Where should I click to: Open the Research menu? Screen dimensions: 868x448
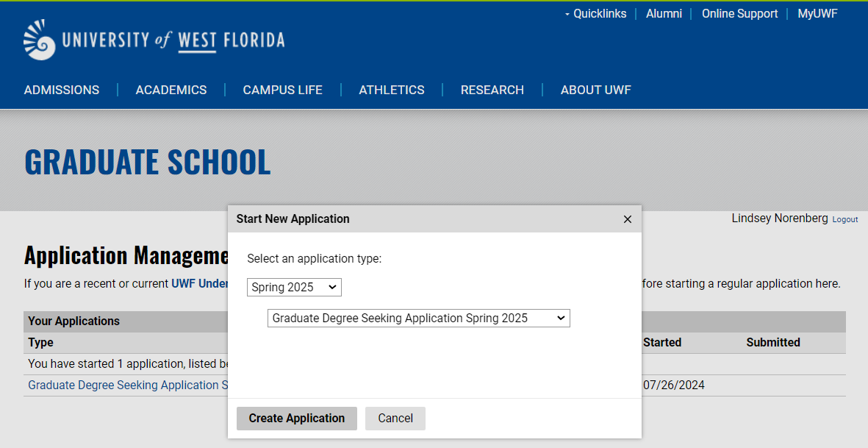(x=492, y=90)
